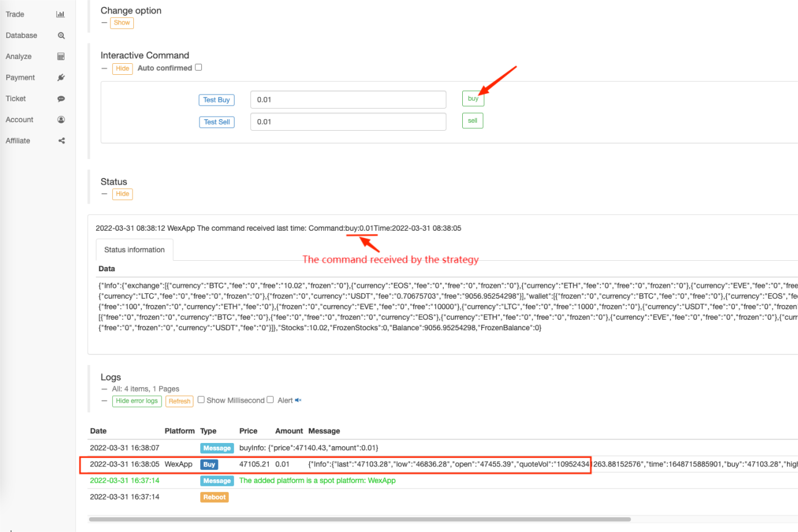Click the Alert speaker icon in Logs
Screen dimensions: 798x532
298,400
